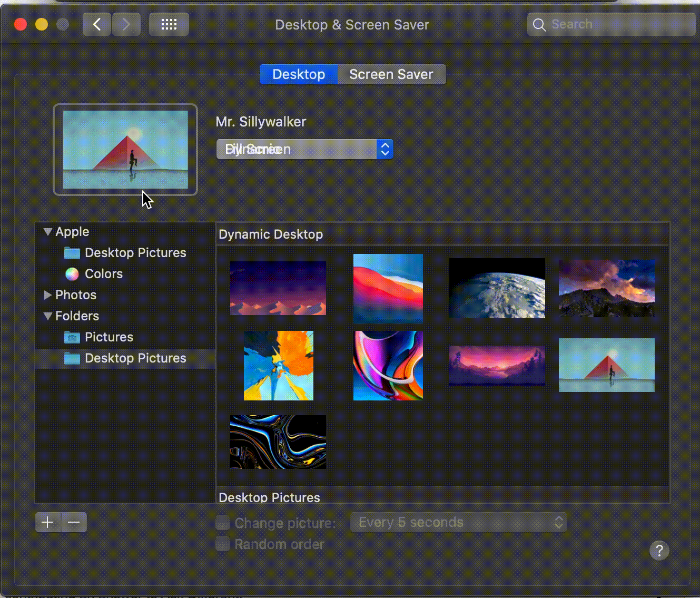700x598 pixels.
Task: Select the Desktop Pictures folder under Folders
Action: [x=135, y=358]
